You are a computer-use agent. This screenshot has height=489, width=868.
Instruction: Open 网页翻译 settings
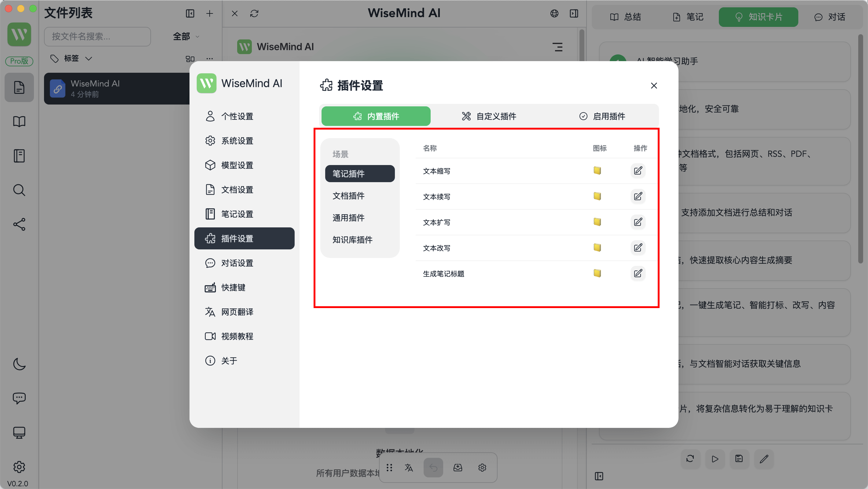[244, 312]
